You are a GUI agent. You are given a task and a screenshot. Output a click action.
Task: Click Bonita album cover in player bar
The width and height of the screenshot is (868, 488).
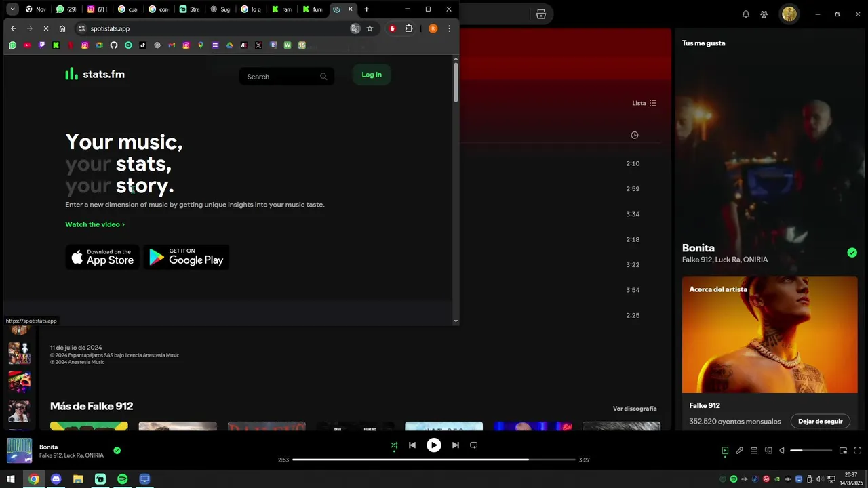[19, 451]
